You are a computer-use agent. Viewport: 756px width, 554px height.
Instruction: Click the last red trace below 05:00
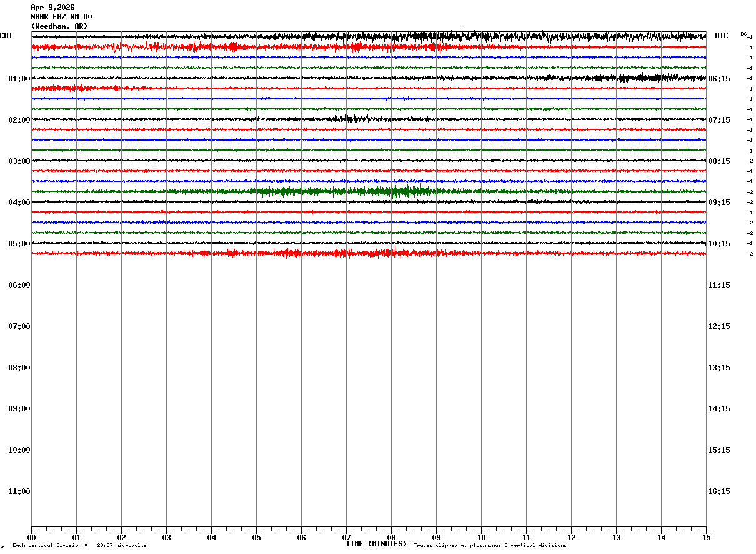(369, 253)
